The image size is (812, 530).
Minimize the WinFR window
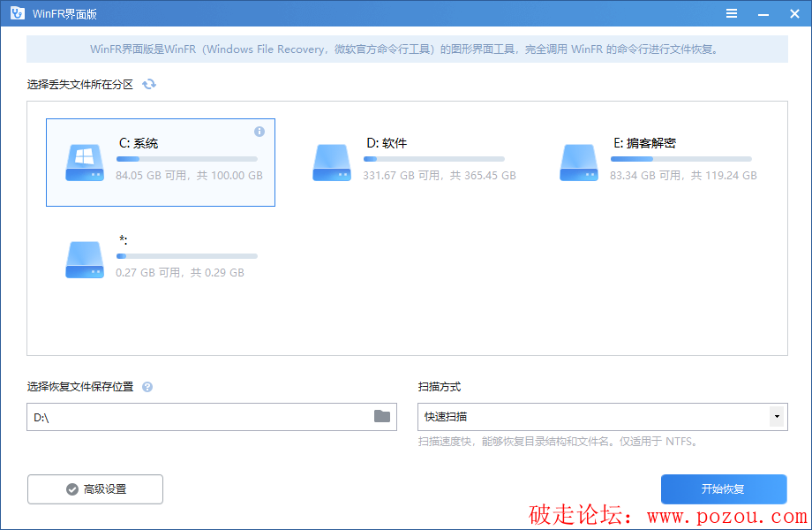click(761, 13)
